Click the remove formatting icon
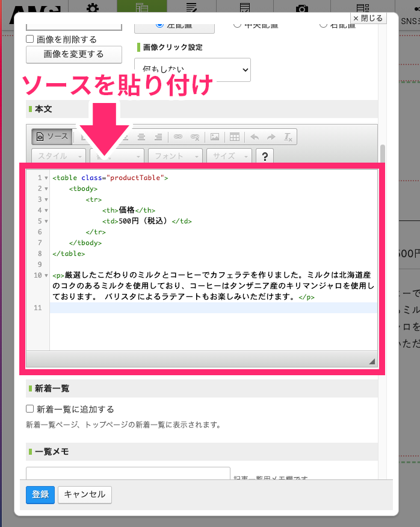This screenshot has height=527, width=420. [288, 137]
